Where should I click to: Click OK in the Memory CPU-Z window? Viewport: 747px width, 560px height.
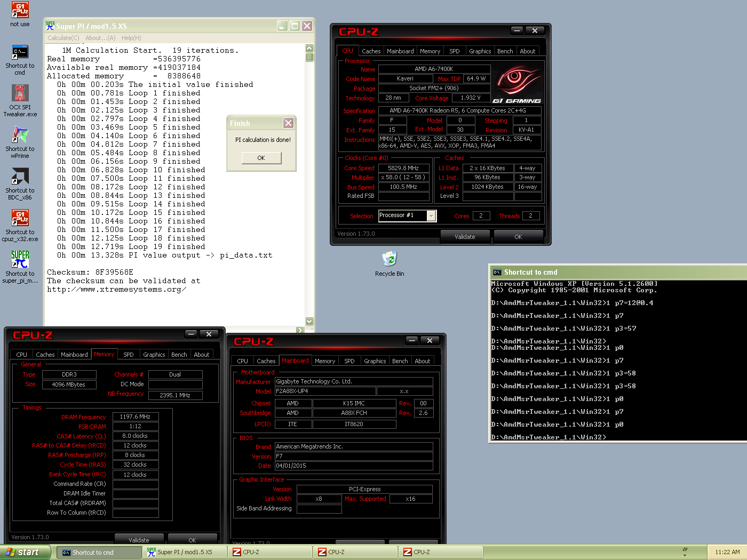(x=192, y=540)
